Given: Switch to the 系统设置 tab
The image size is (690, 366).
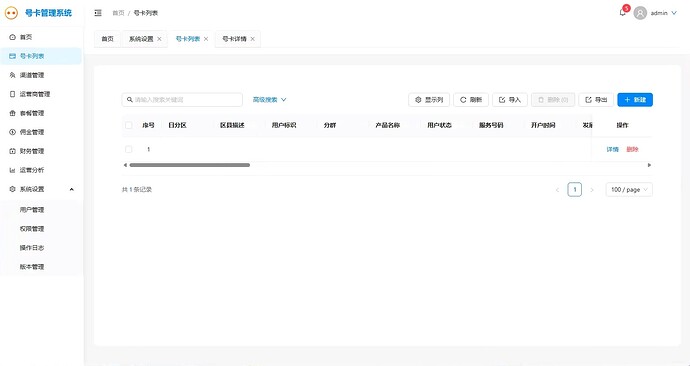Looking at the screenshot, I should [x=141, y=39].
